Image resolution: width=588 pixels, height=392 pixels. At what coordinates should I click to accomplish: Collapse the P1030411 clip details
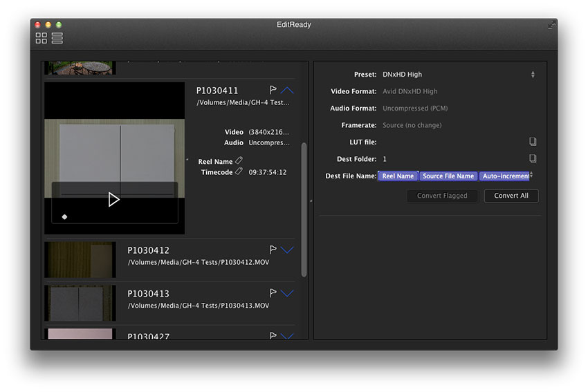pos(288,91)
